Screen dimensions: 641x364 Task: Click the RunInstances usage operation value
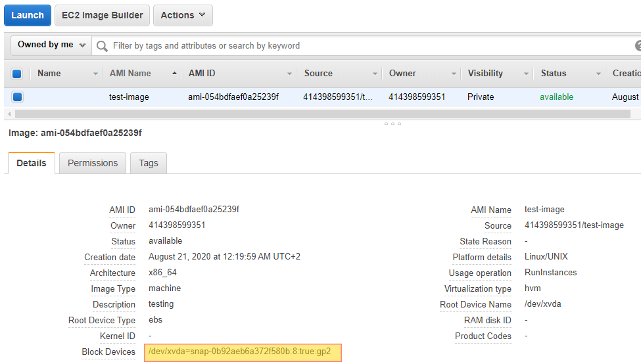(x=551, y=273)
